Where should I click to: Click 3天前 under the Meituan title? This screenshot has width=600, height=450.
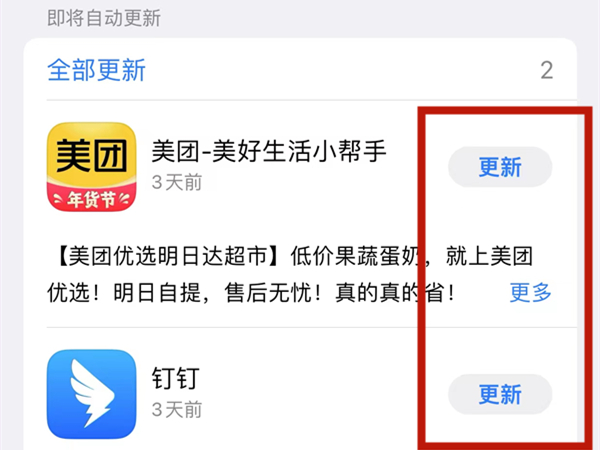coord(177,183)
